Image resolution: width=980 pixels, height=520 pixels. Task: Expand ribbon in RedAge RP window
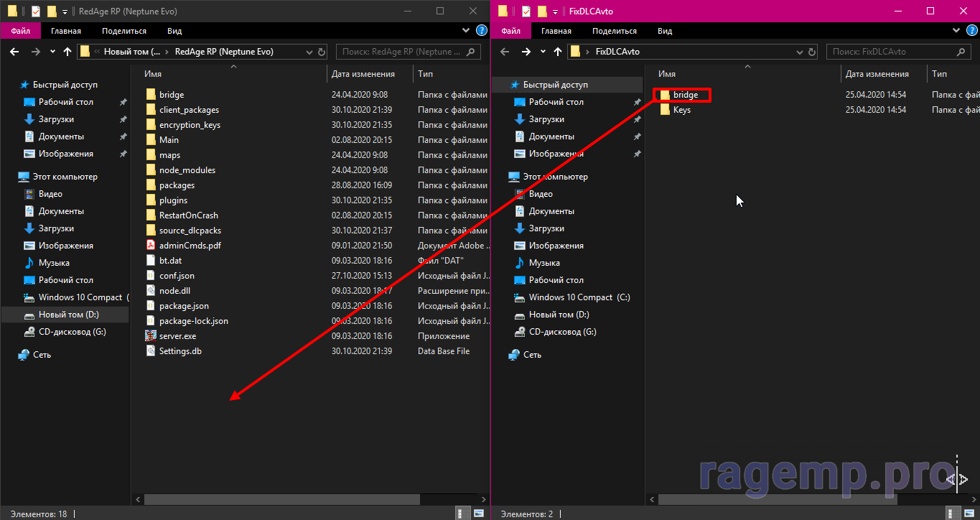pos(467,30)
